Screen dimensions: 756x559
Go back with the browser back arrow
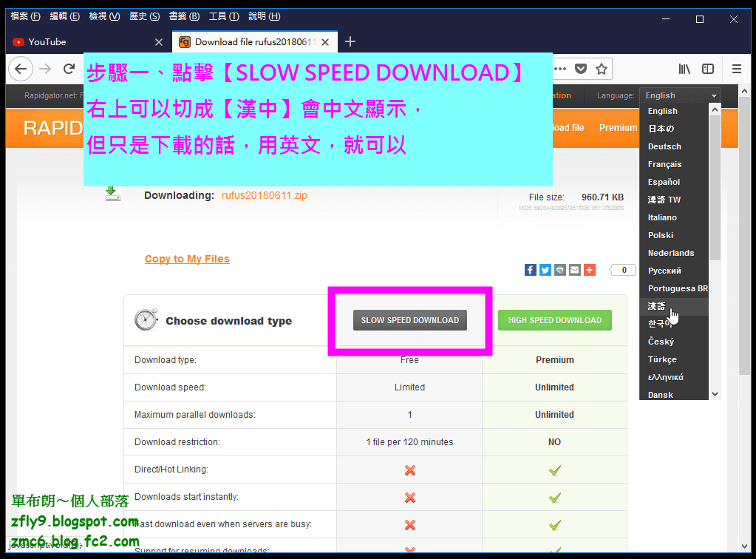click(21, 69)
